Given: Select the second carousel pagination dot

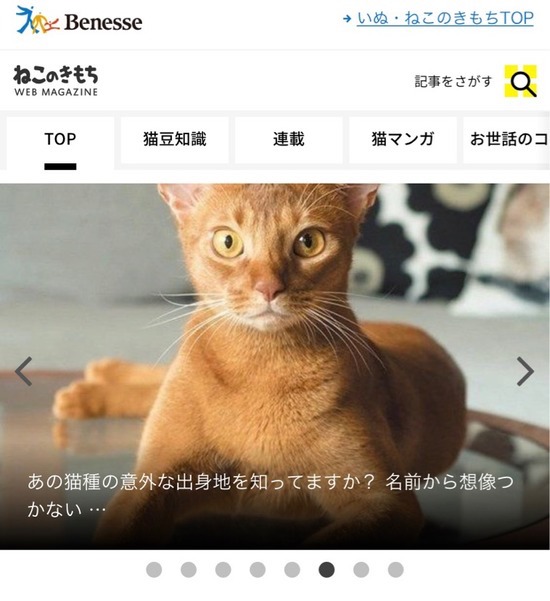Looking at the screenshot, I should [x=189, y=570].
